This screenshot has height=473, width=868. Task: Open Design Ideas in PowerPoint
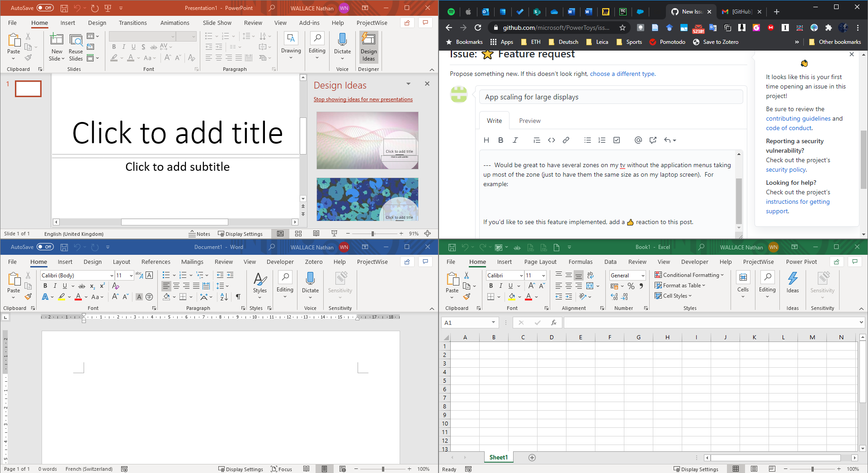point(368,47)
